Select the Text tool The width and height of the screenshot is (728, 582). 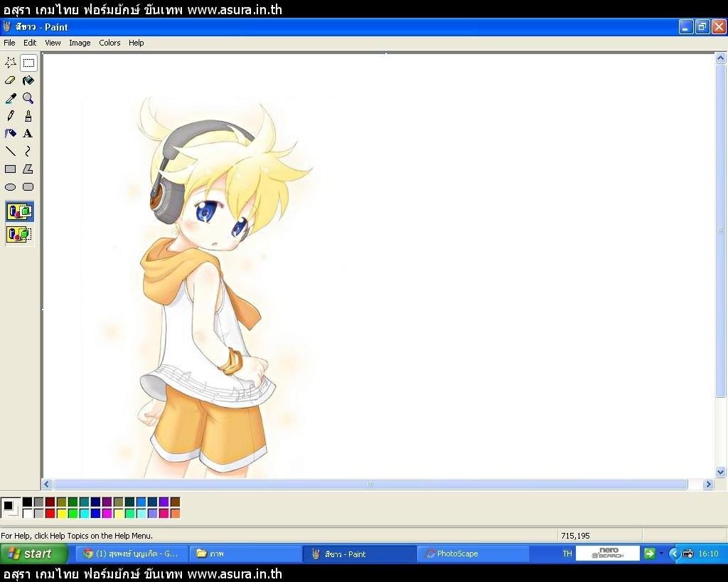click(x=28, y=134)
